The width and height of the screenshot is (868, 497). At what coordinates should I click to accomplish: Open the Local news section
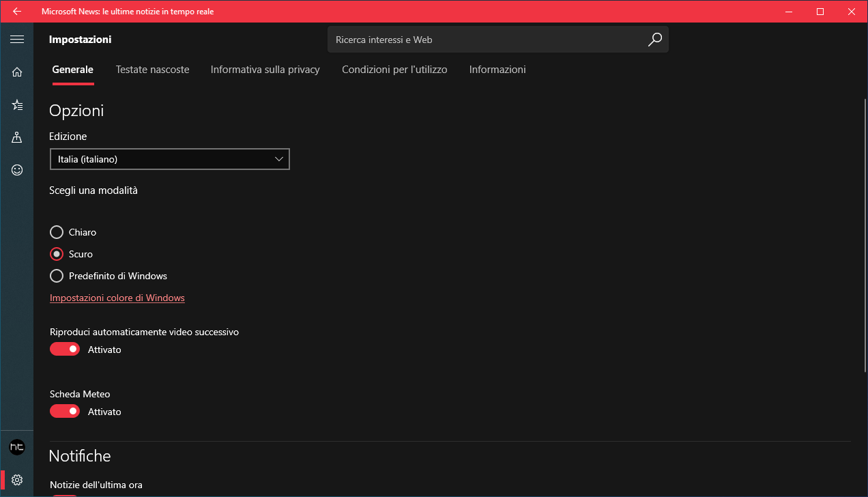[x=17, y=137]
